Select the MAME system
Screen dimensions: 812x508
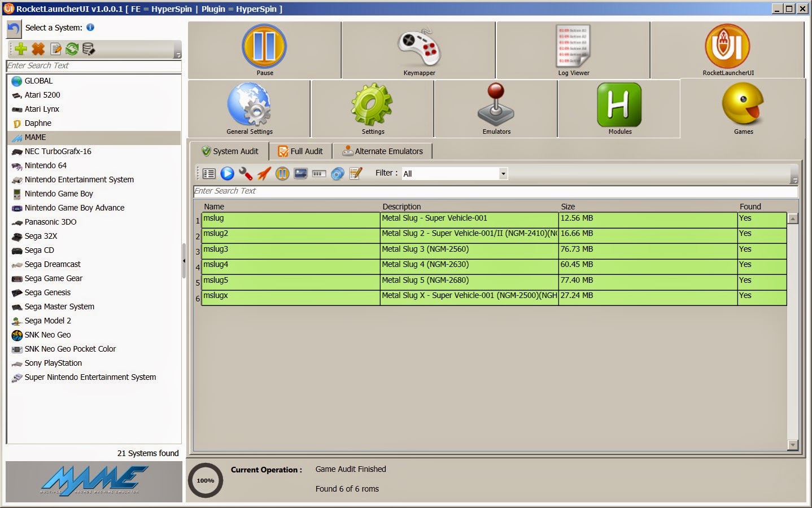(x=94, y=138)
